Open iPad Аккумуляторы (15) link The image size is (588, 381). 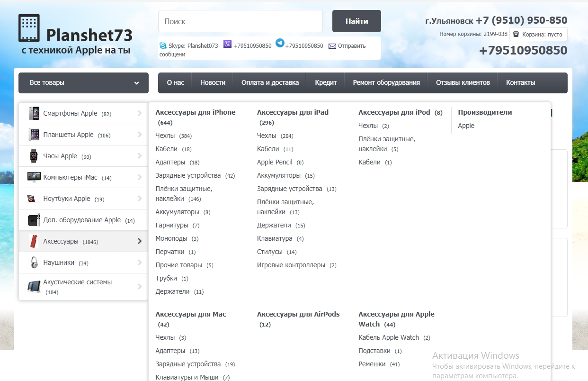point(286,175)
